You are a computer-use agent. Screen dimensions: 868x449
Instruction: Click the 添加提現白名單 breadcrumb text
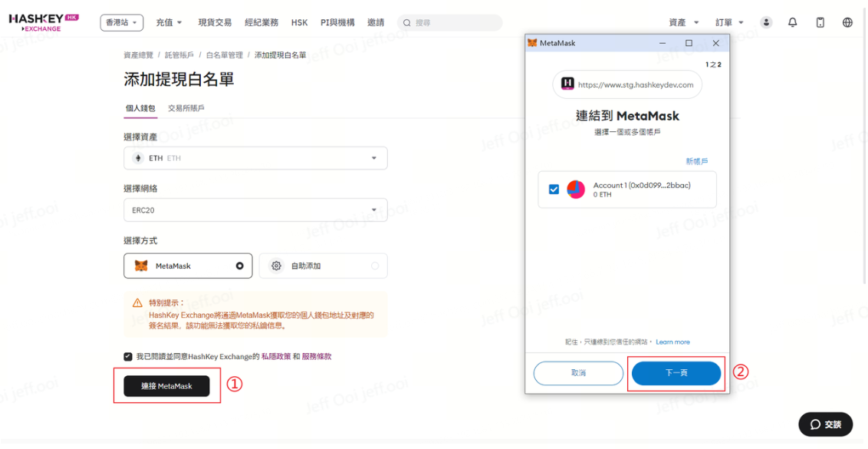click(280, 55)
